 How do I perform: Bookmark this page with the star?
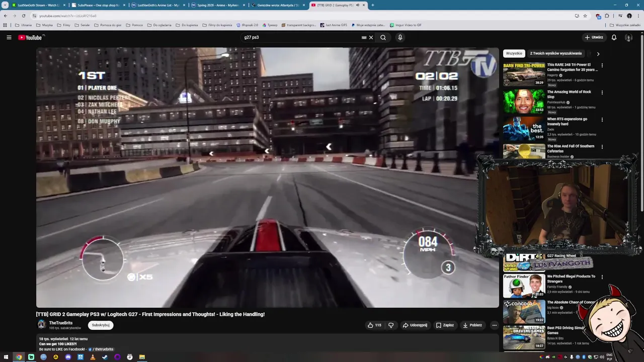click(585, 16)
